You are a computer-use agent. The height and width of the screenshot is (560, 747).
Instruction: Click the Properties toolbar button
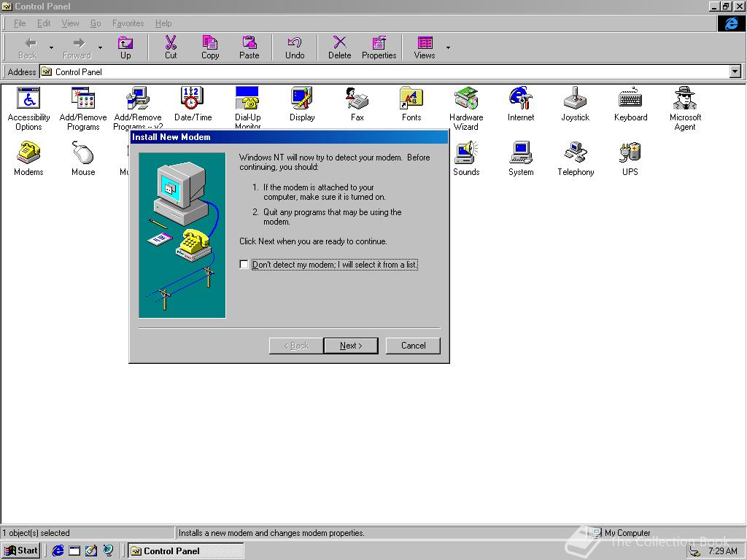pyautogui.click(x=379, y=47)
